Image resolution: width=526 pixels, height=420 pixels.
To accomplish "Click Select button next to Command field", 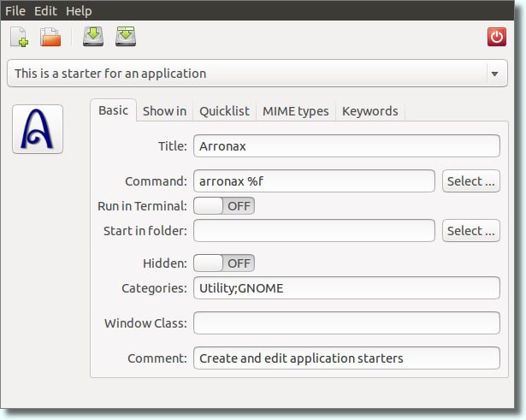I will (x=471, y=181).
